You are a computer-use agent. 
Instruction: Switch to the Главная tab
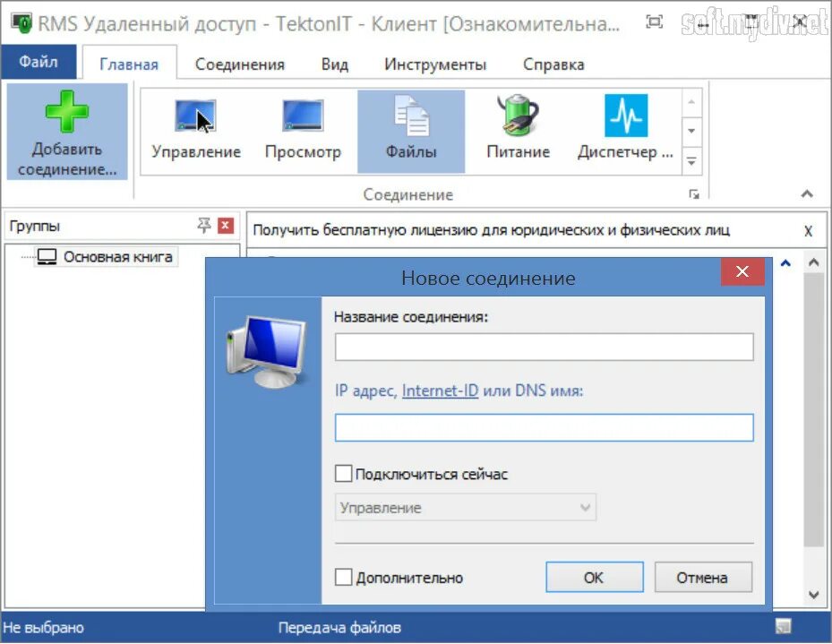pyautogui.click(x=129, y=64)
